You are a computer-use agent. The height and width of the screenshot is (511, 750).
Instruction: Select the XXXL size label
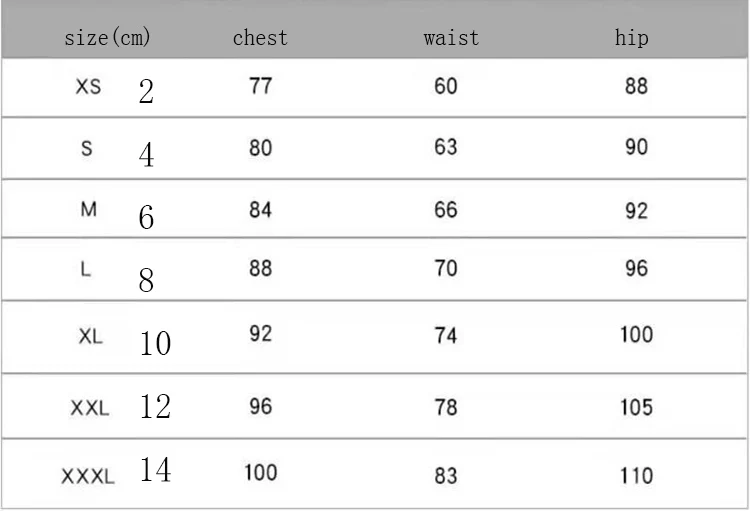tap(88, 477)
